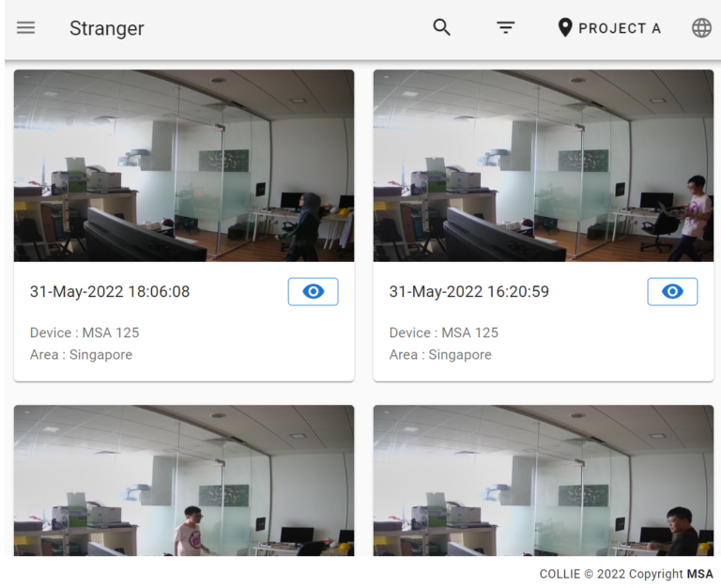Open the filter list icon
Image resolution: width=721 pixels, height=588 pixels.
click(505, 27)
